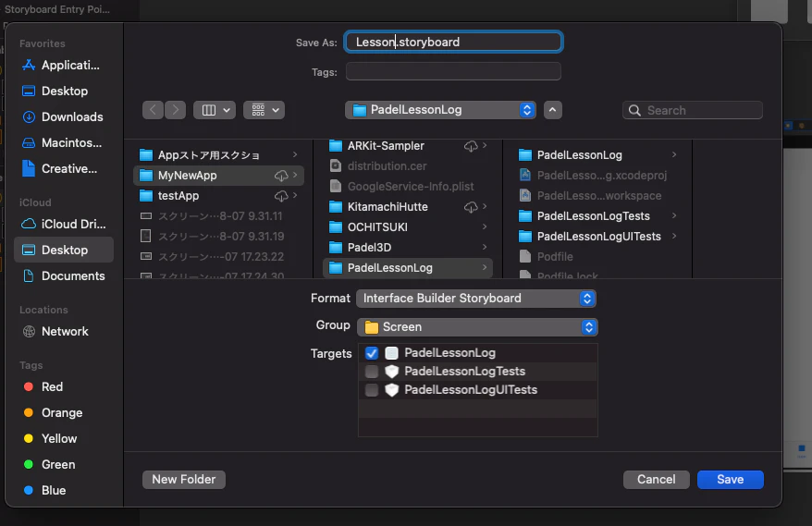Select the KitamachiHutte folder
Screen dimensions: 812x526
408,207
